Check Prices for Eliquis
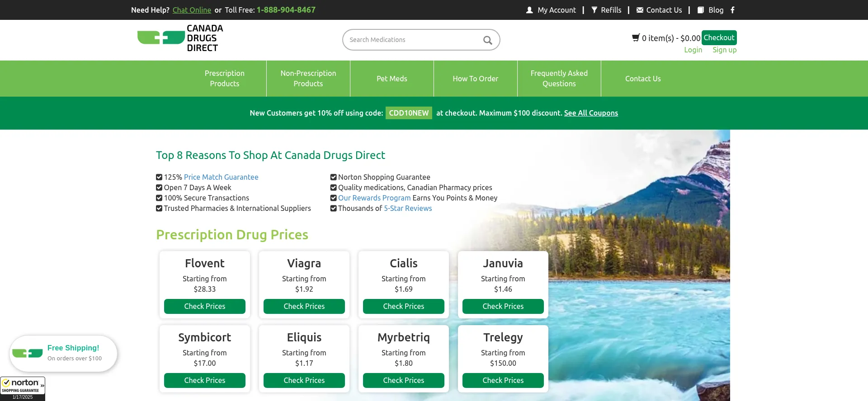The image size is (868, 401). (x=304, y=380)
